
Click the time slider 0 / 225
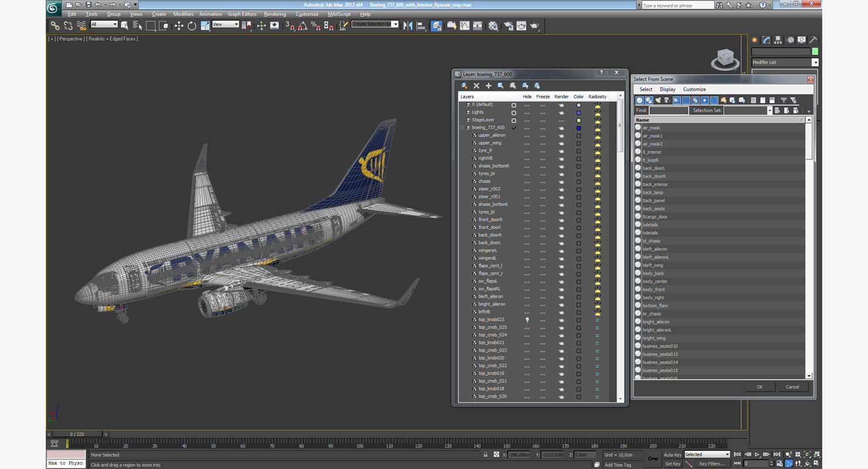77,434
